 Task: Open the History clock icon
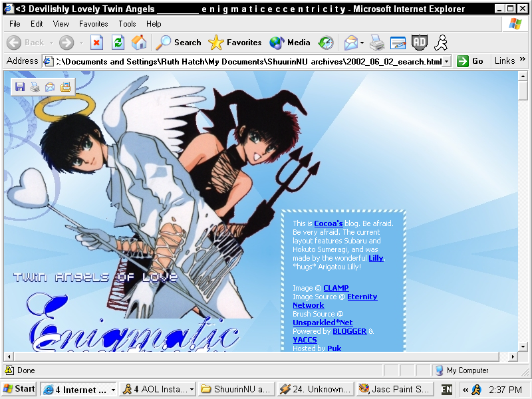pos(326,43)
